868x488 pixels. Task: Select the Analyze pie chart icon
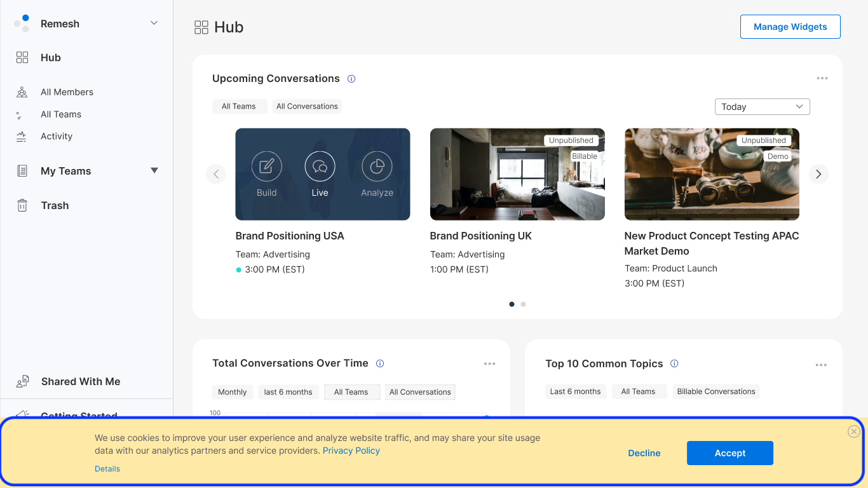(x=377, y=166)
